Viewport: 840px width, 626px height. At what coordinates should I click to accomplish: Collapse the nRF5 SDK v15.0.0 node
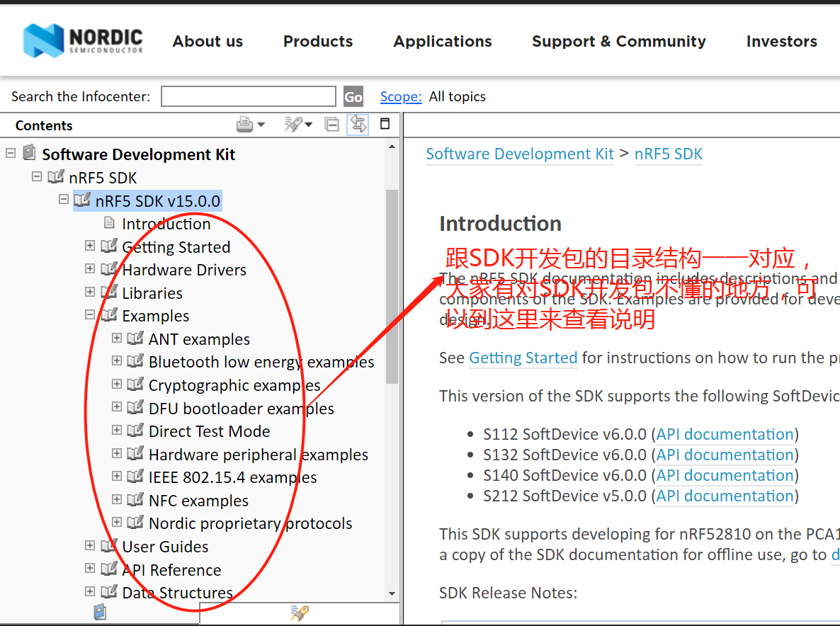click(63, 199)
